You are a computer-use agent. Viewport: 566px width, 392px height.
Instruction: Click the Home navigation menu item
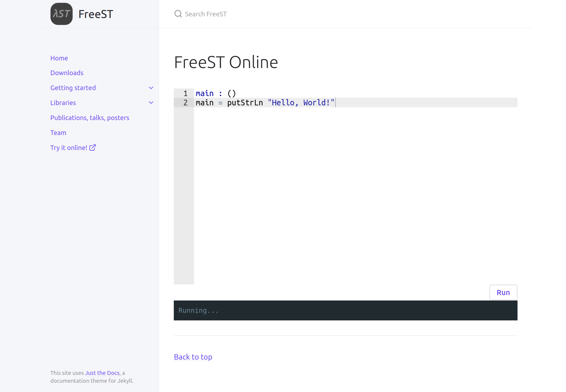coord(59,58)
